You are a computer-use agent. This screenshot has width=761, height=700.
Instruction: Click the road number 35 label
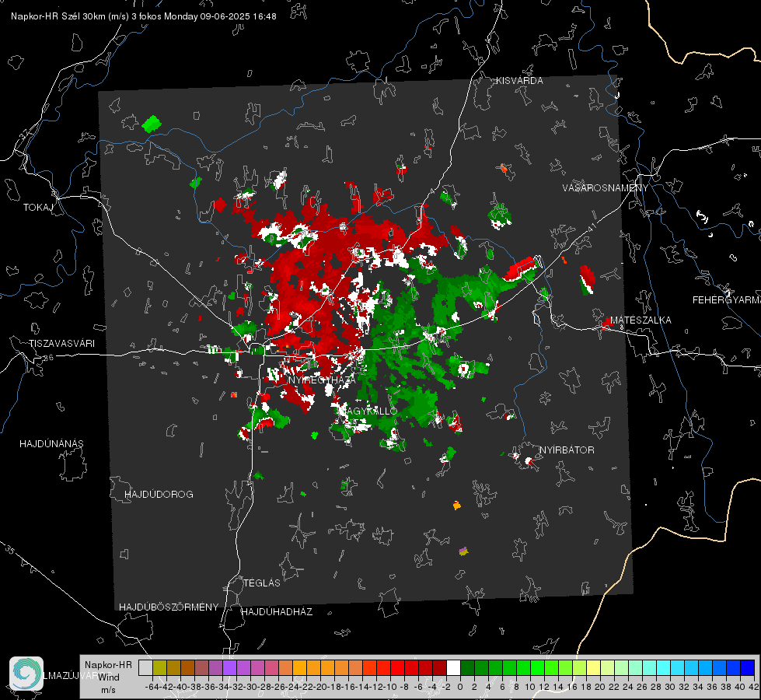[10, 550]
